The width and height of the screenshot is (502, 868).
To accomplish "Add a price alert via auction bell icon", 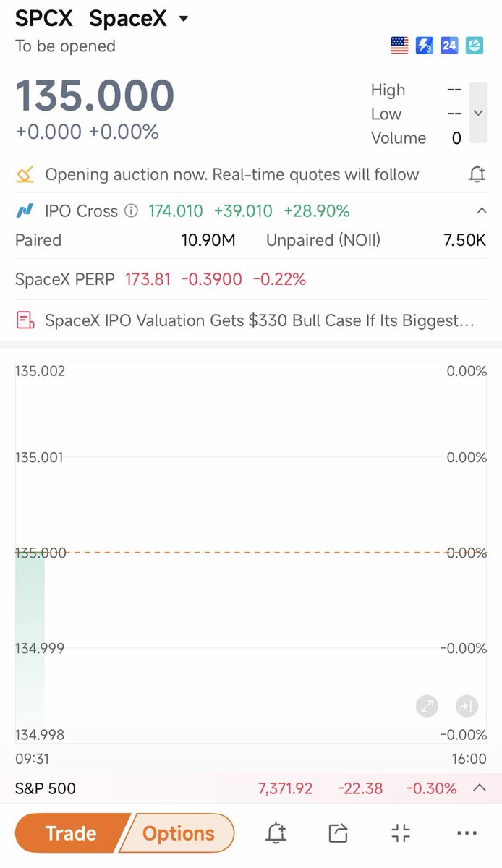I will point(476,174).
